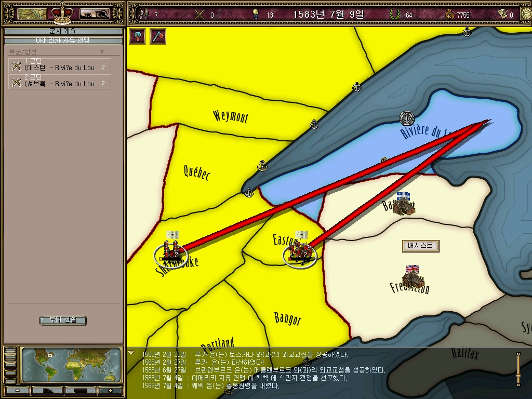Viewport: 532px width, 399px height.
Task: Click the crossed swords icon showing 0
Action: coord(199,14)
